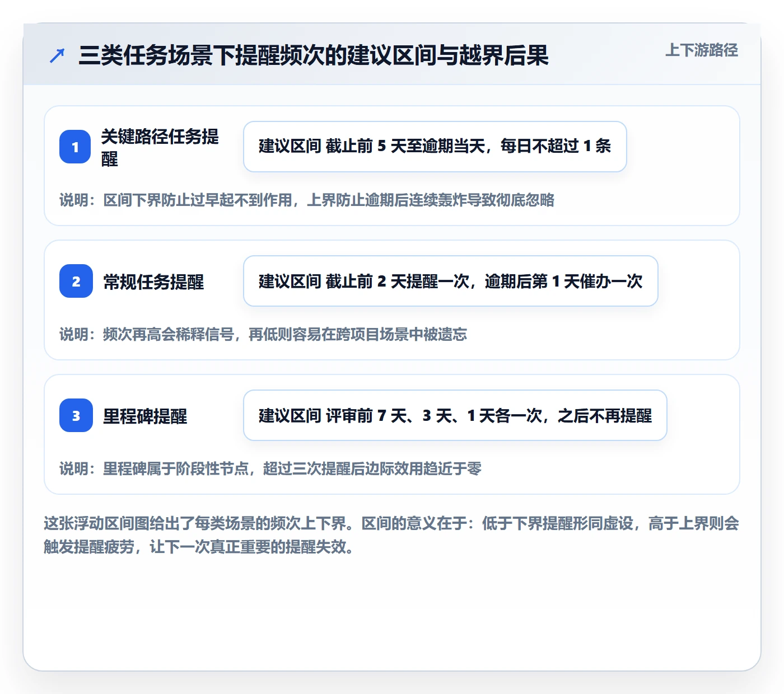Open the 上下游路径 link in the header
Image resolution: width=784 pixels, height=694 pixels.
[702, 50]
